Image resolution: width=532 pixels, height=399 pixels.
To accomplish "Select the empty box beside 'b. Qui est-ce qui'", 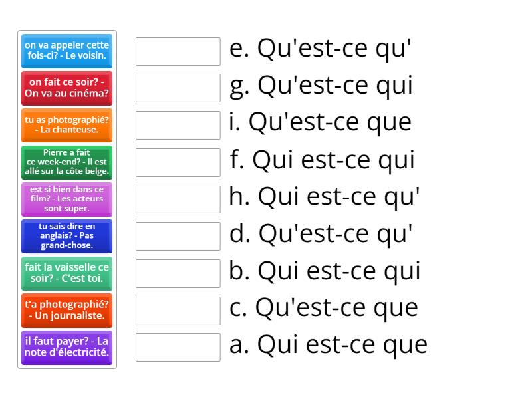I will pos(178,273).
